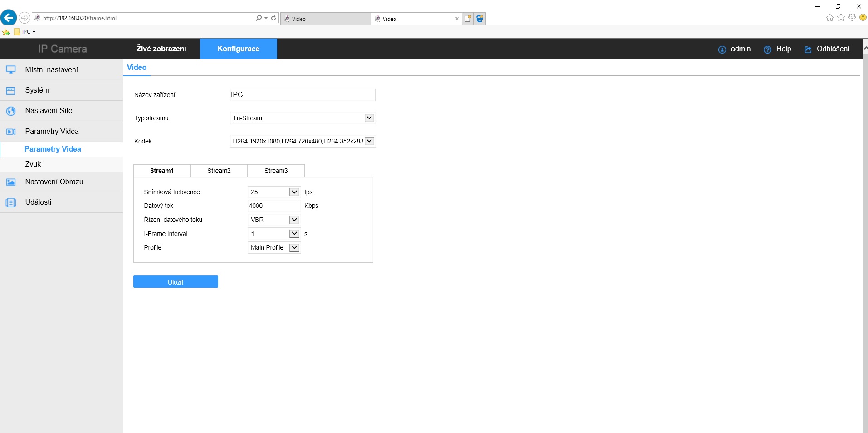Open Události in sidebar
868x433 pixels.
coord(61,202)
